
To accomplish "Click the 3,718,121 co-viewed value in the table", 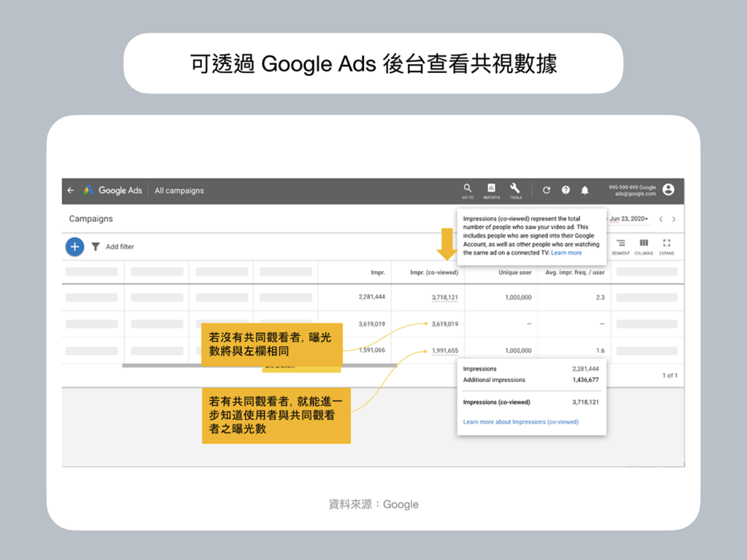I will click(x=444, y=297).
